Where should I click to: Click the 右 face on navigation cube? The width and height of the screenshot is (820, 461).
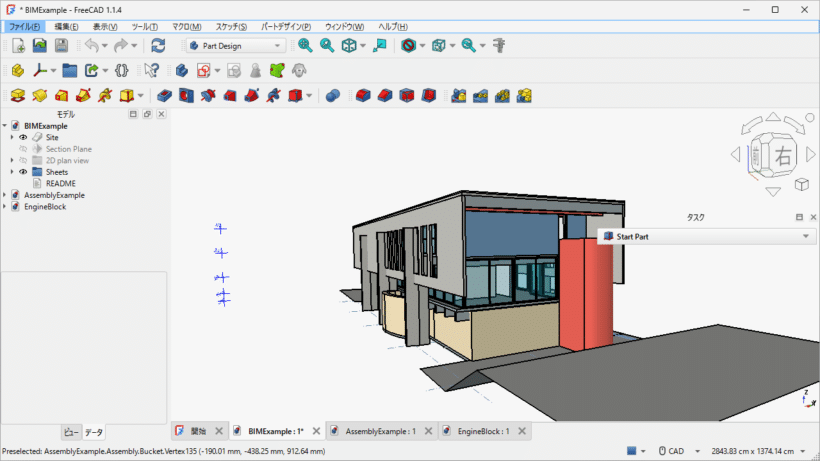tap(783, 156)
